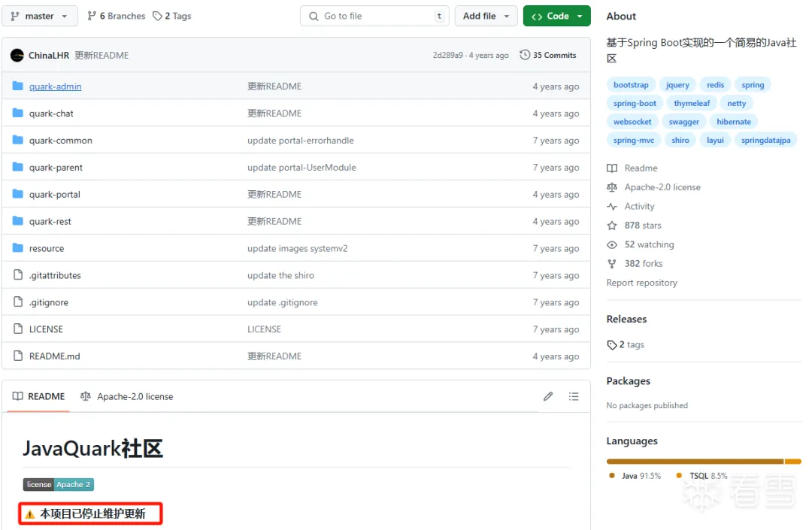Focus the Go to file search field
Screen dimensions: 812x530
[374, 16]
